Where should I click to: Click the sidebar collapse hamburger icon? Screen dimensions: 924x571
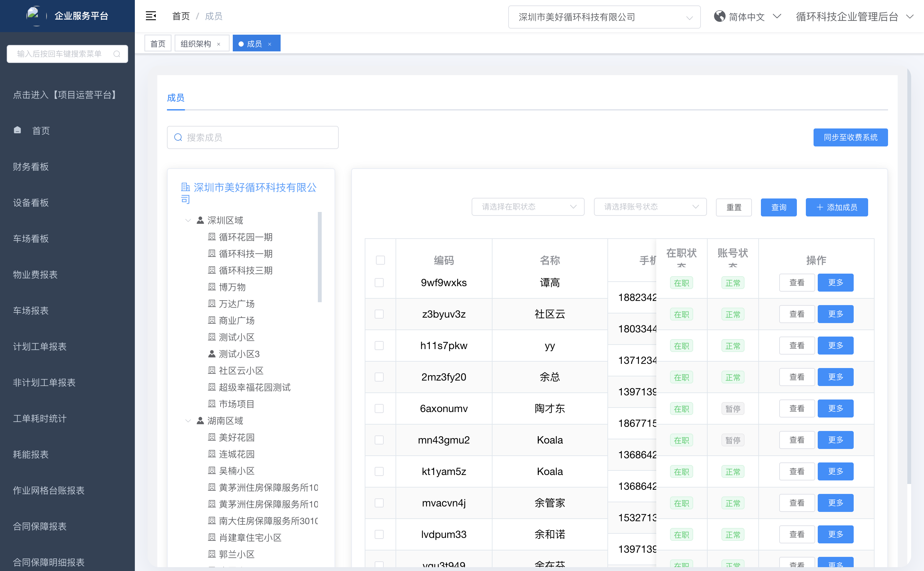coord(151,16)
